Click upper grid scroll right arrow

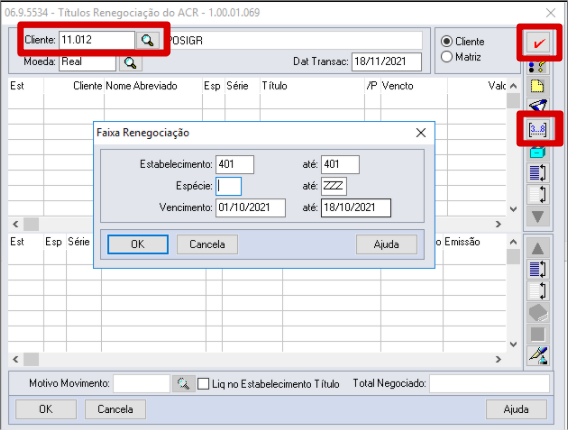pyautogui.click(x=498, y=224)
